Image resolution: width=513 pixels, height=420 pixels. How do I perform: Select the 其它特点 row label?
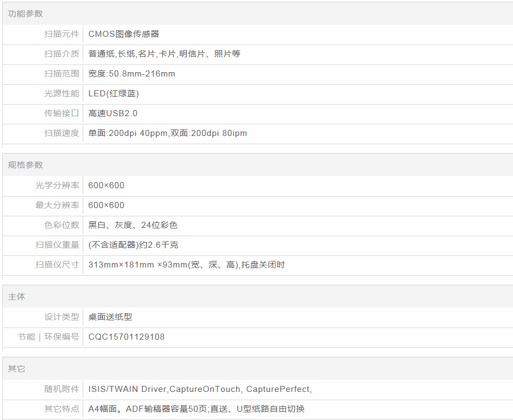[x=62, y=409]
